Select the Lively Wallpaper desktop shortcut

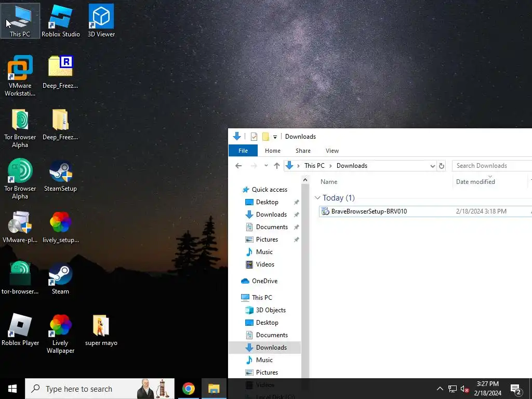[x=60, y=334]
